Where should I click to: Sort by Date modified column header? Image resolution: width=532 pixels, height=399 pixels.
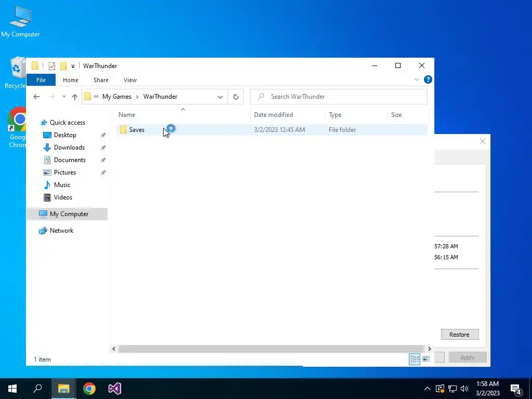pyautogui.click(x=288, y=115)
